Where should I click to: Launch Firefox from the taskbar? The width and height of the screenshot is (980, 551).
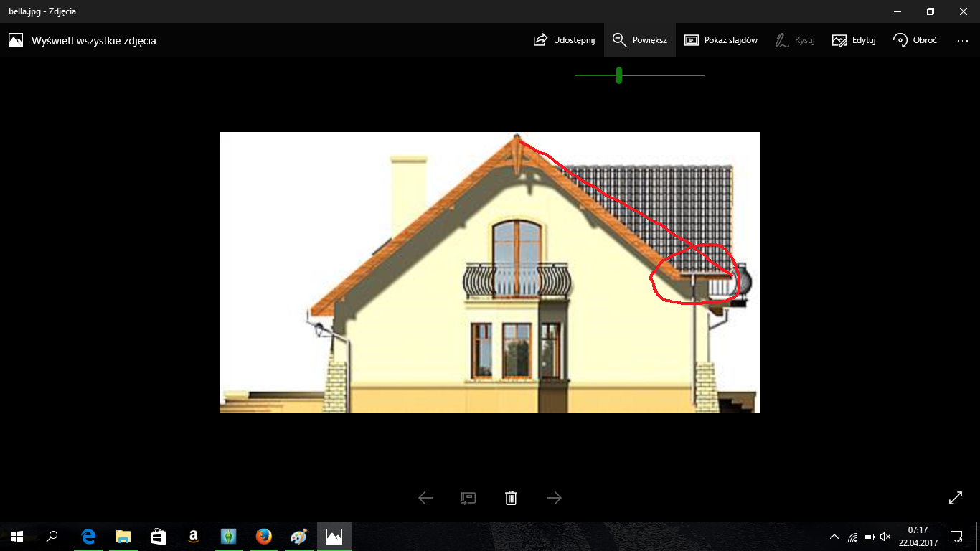[263, 537]
